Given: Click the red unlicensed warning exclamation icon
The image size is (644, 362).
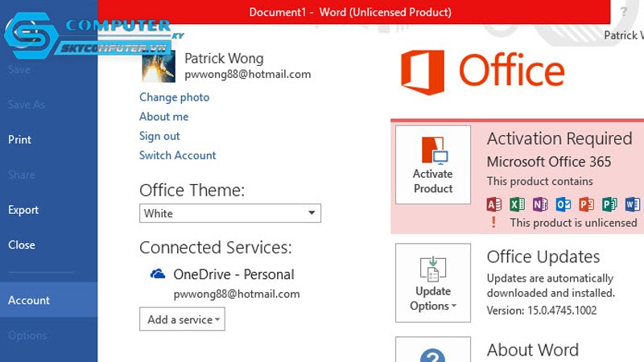Looking at the screenshot, I should click(493, 222).
